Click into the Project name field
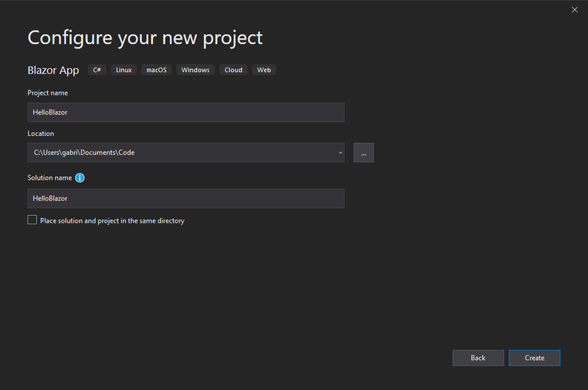The image size is (588, 390). coord(185,112)
